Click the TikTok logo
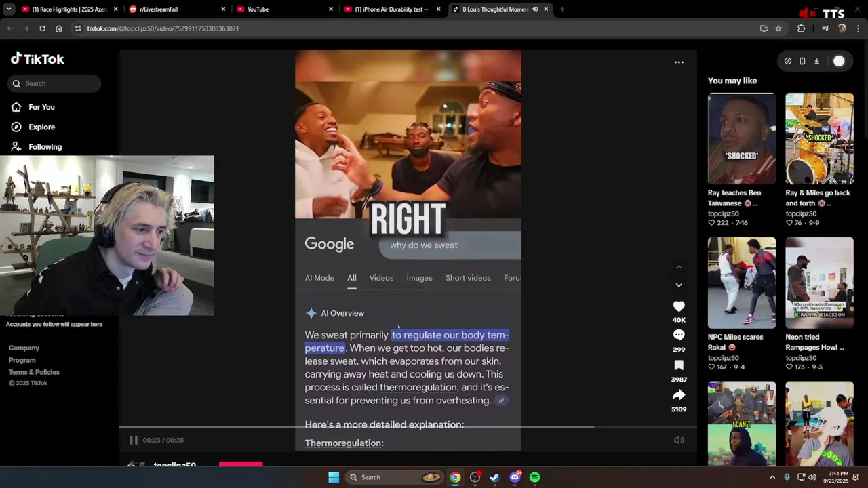Viewport: 868px width, 488px height. [37, 59]
